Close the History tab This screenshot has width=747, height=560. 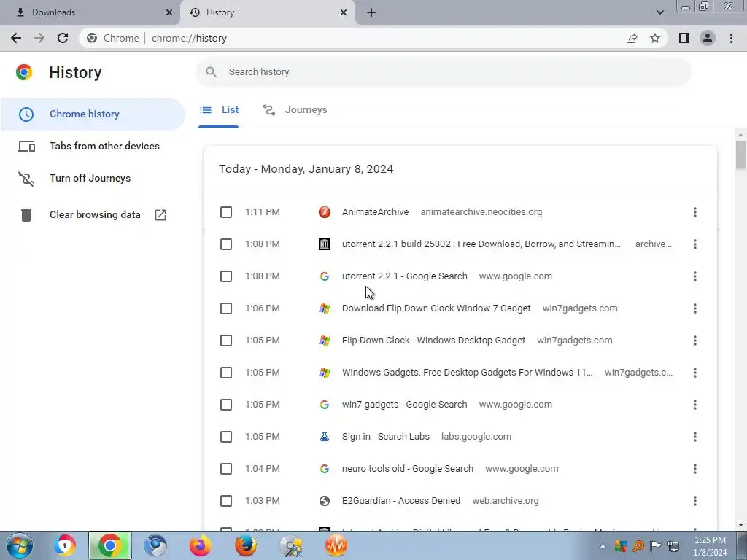pos(344,12)
